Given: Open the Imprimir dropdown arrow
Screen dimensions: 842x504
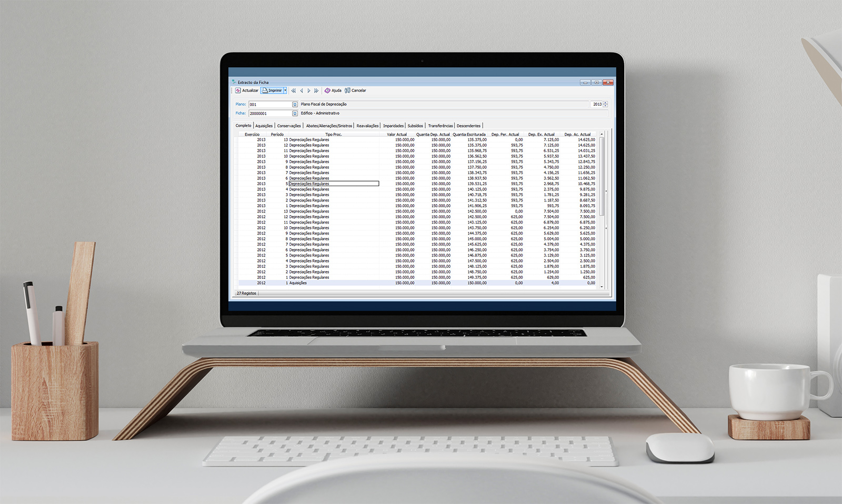Looking at the screenshot, I should [285, 90].
